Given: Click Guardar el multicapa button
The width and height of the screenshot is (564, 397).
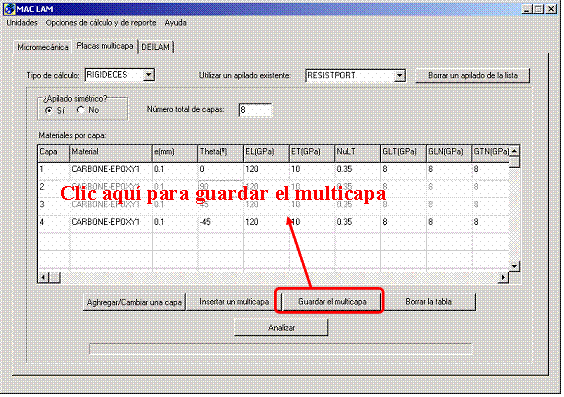Looking at the screenshot, I should [x=332, y=302].
